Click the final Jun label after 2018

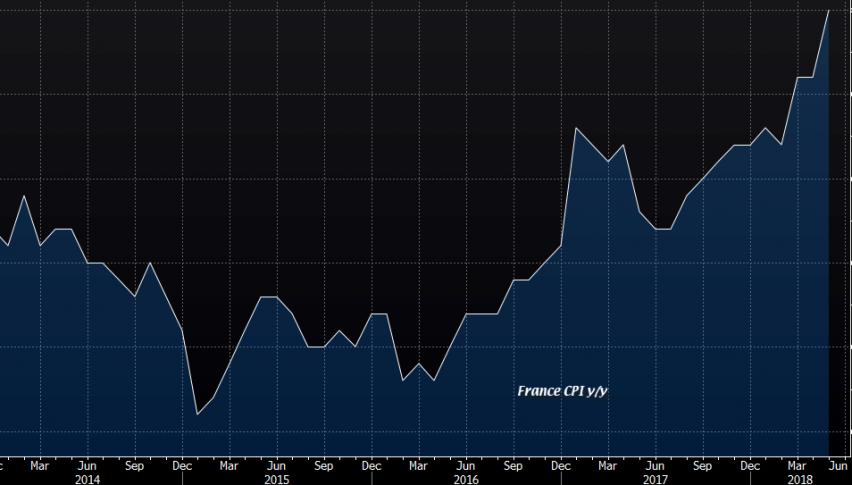(838, 466)
